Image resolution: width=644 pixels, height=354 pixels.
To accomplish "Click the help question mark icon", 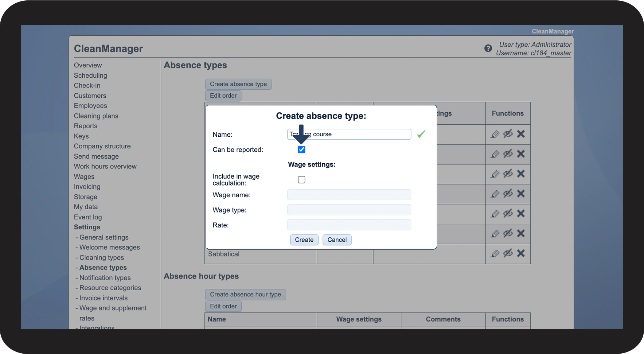I will pyautogui.click(x=488, y=48).
